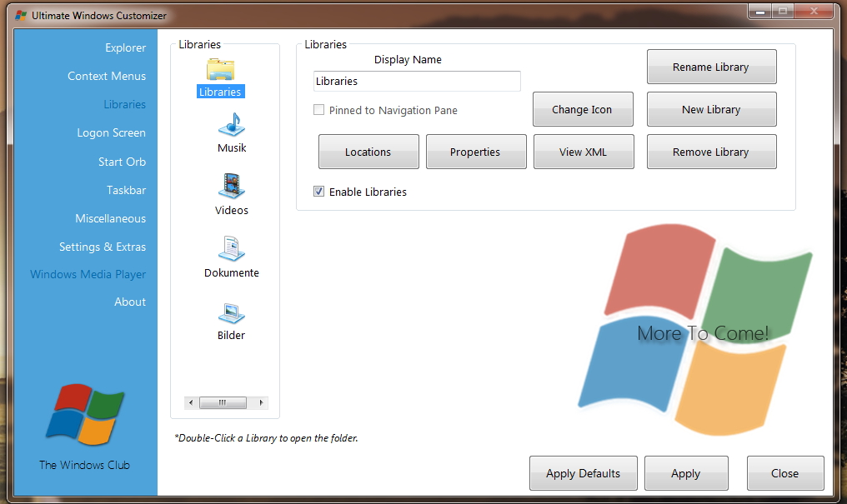The width and height of the screenshot is (847, 504).
Task: Switch to the Taskbar section
Action: click(126, 190)
